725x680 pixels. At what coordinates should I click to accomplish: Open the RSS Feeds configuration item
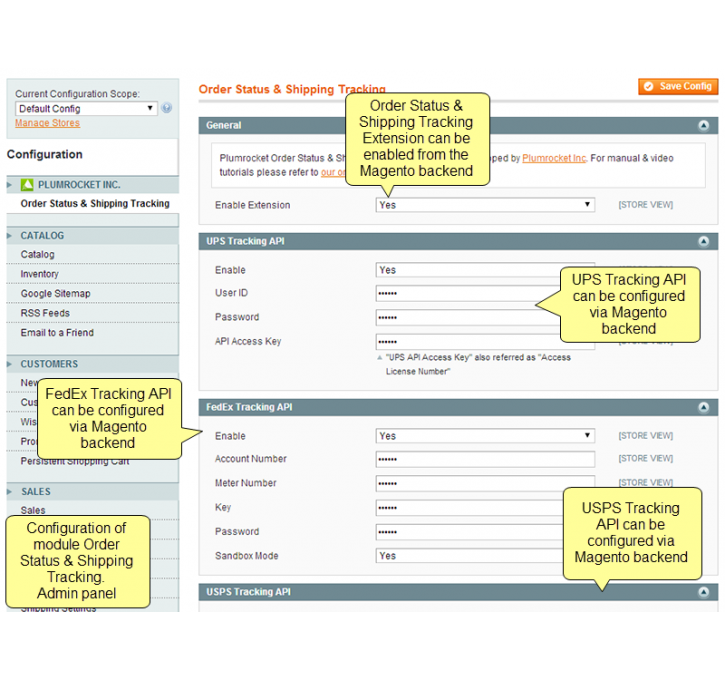click(x=45, y=313)
